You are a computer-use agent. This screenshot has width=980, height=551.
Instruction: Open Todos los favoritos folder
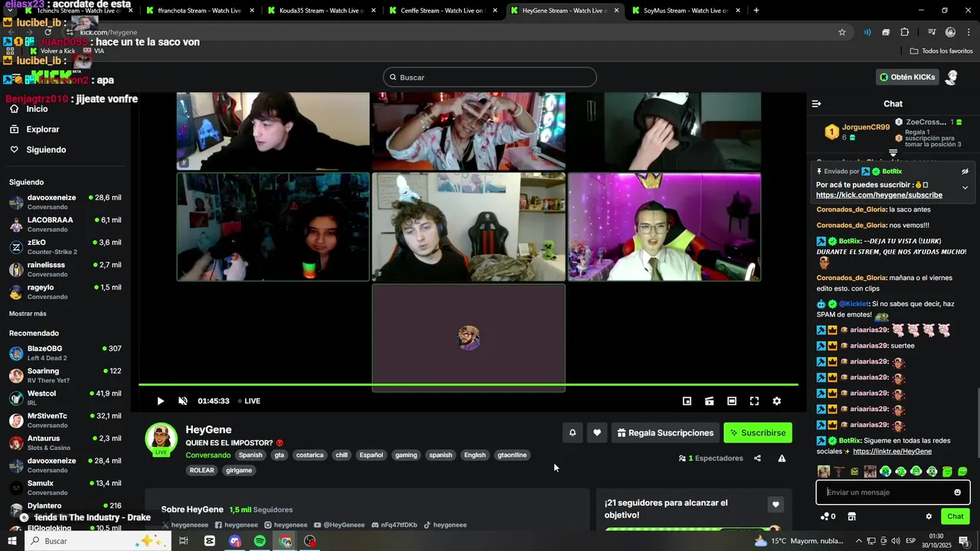[x=941, y=51]
